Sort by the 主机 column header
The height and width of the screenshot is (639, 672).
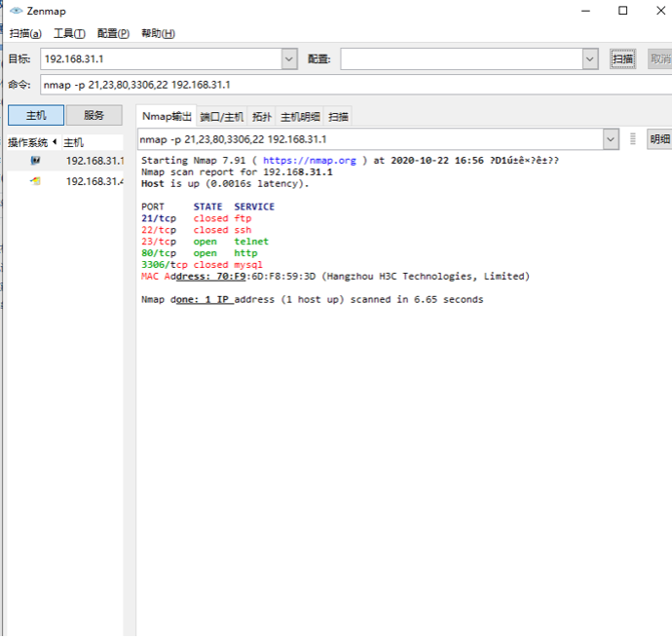[93, 142]
